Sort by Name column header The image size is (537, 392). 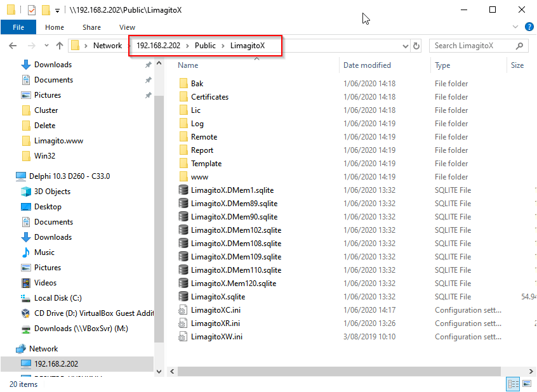188,65
